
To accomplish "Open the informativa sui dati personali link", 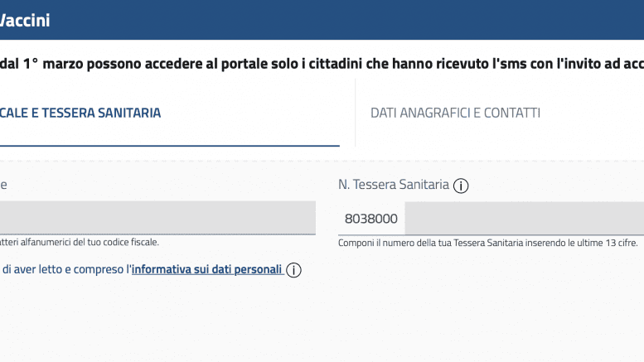I will click(207, 269).
